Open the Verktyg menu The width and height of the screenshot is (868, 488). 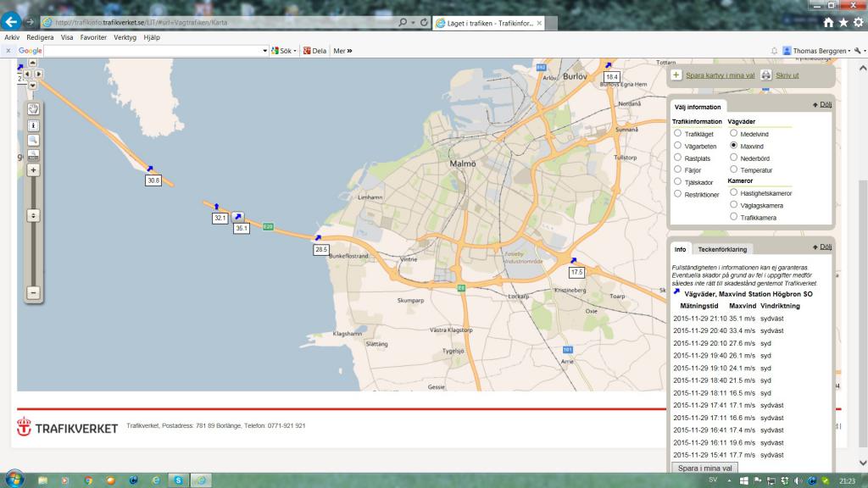click(125, 37)
